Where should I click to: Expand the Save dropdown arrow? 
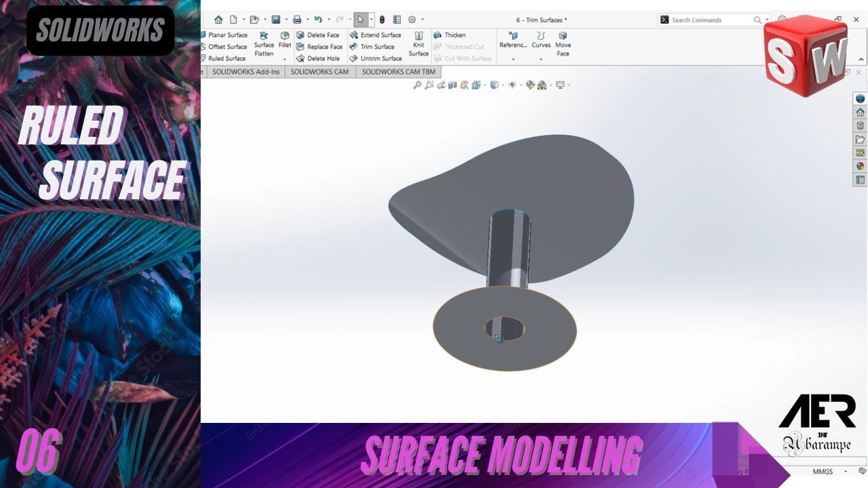285,20
